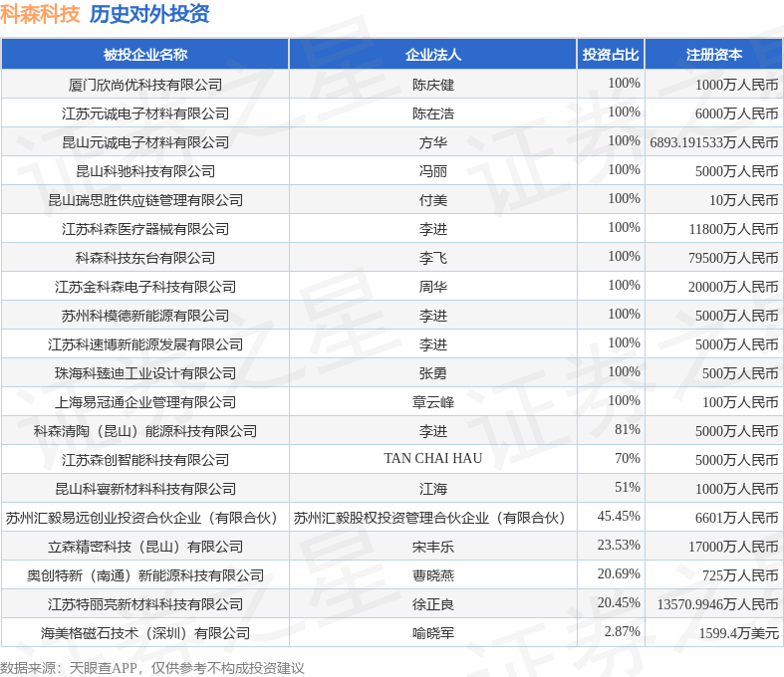Select the 历史对外投资 heading
The image size is (784, 677).
[x=149, y=14]
